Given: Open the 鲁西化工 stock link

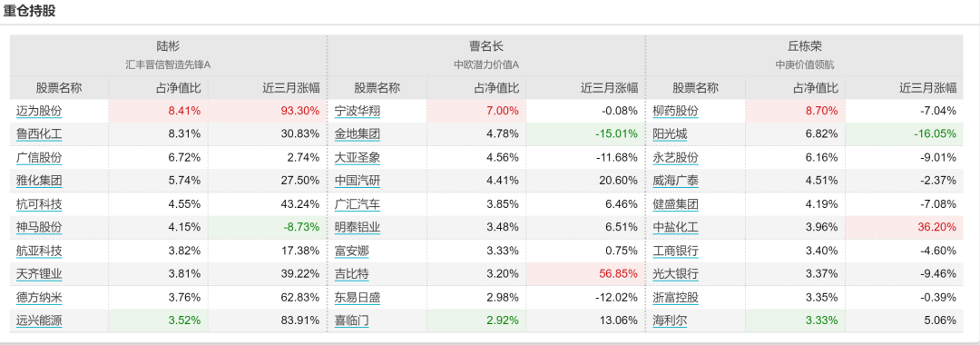Looking at the screenshot, I should [x=39, y=134].
